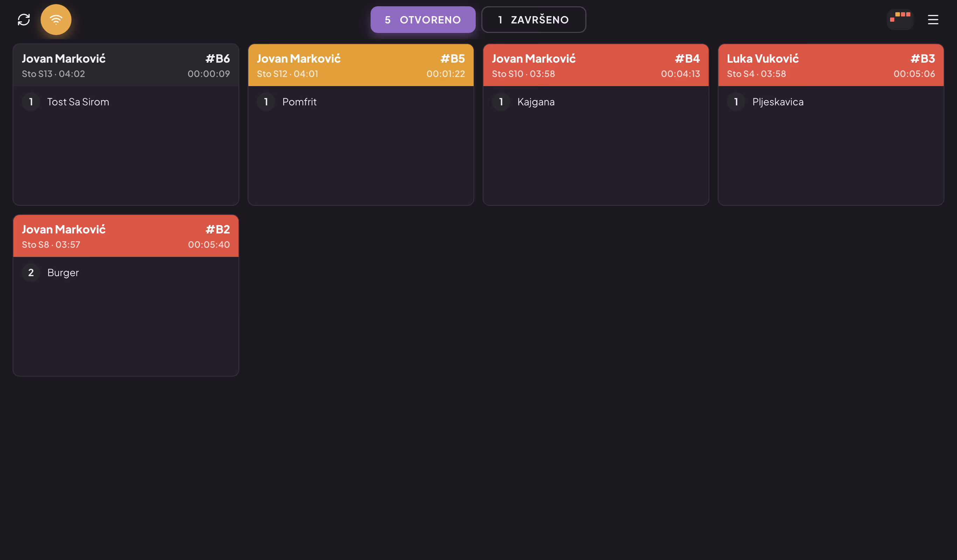Viewport: 957px width, 560px height.
Task: Open order card #B6 header
Action: [x=126, y=65]
